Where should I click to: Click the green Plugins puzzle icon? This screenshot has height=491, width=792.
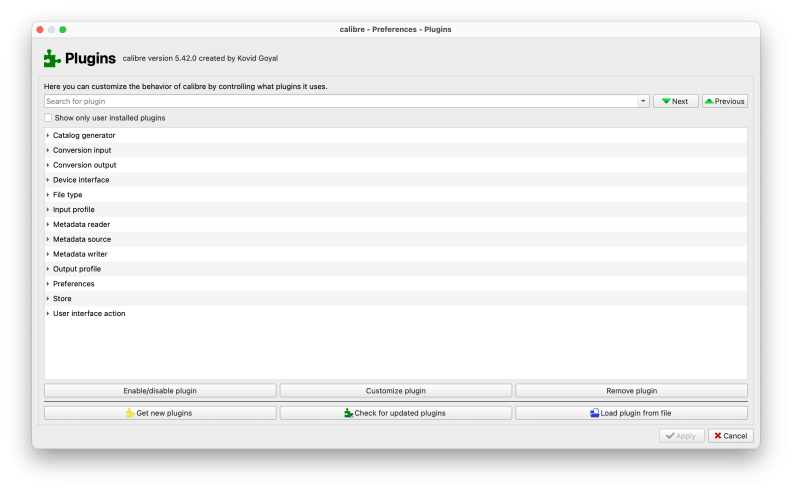point(52,58)
